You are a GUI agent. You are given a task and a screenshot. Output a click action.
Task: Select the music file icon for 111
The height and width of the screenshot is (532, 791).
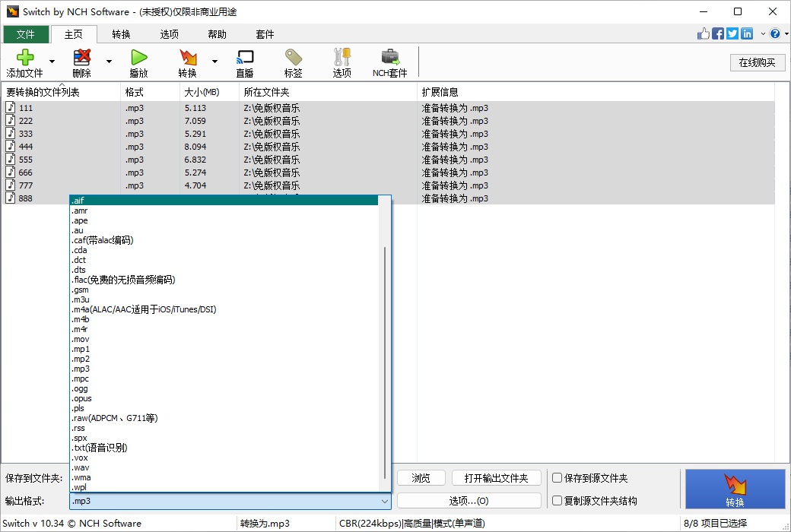(11, 107)
